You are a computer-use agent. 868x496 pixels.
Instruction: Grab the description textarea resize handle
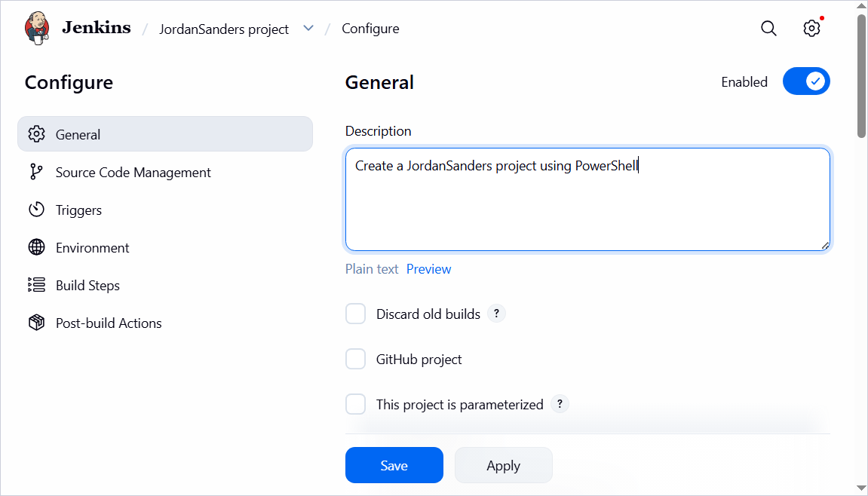824,245
